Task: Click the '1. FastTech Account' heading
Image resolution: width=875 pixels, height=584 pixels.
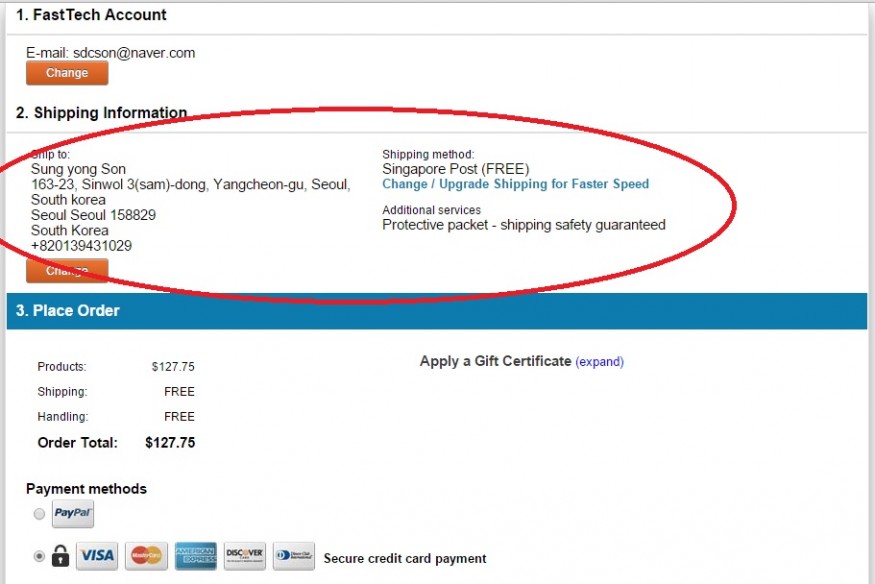Action: [x=91, y=15]
